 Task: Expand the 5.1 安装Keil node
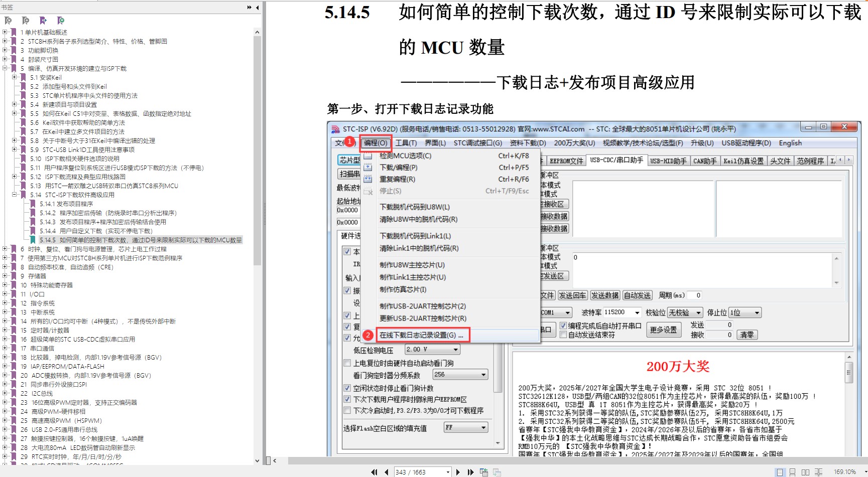coord(15,77)
